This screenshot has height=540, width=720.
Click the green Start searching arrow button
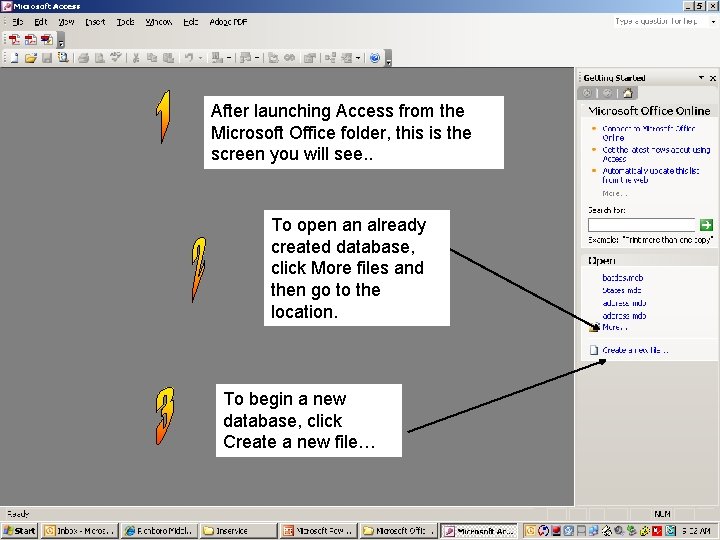(706, 225)
